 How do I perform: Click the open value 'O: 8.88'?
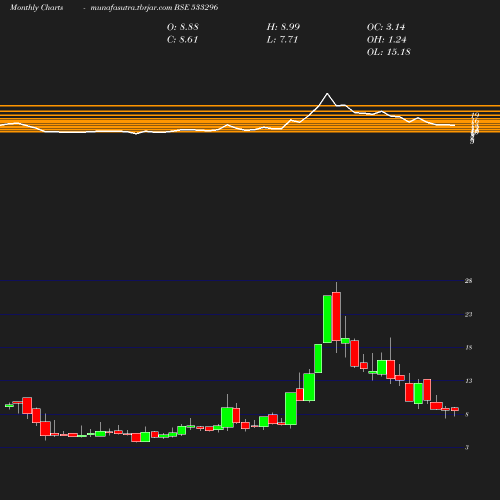point(183,27)
